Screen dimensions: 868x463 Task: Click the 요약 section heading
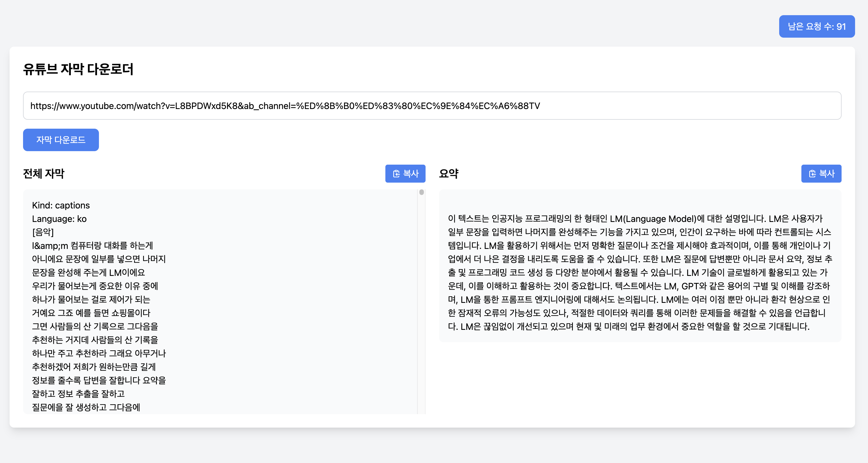pos(449,173)
